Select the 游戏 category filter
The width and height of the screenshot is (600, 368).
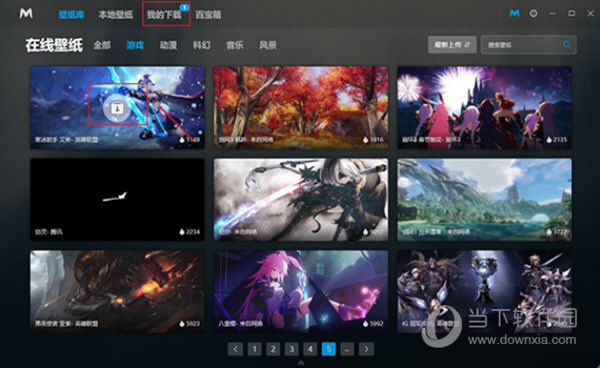[x=135, y=45]
